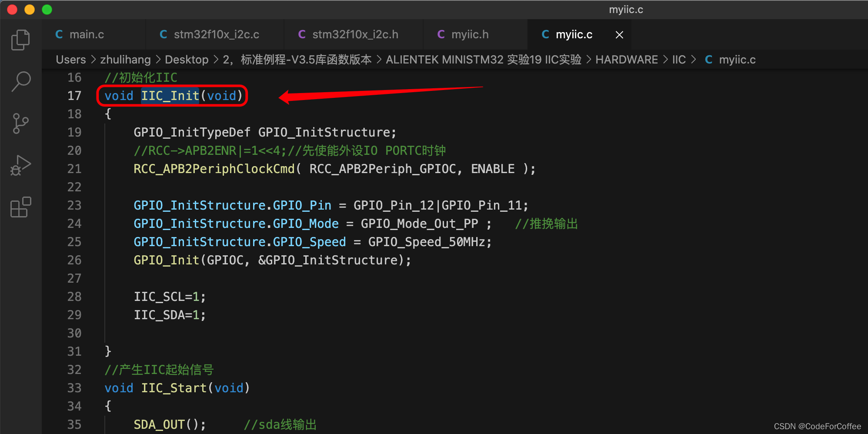Screen dimensions: 868x434
Task: Click line number 21 in the gutter
Action: [74, 169]
